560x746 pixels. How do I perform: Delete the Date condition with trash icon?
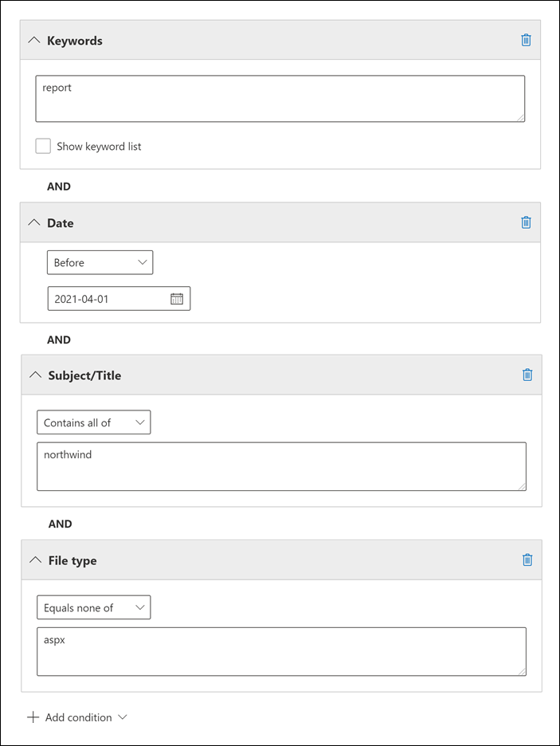click(526, 222)
